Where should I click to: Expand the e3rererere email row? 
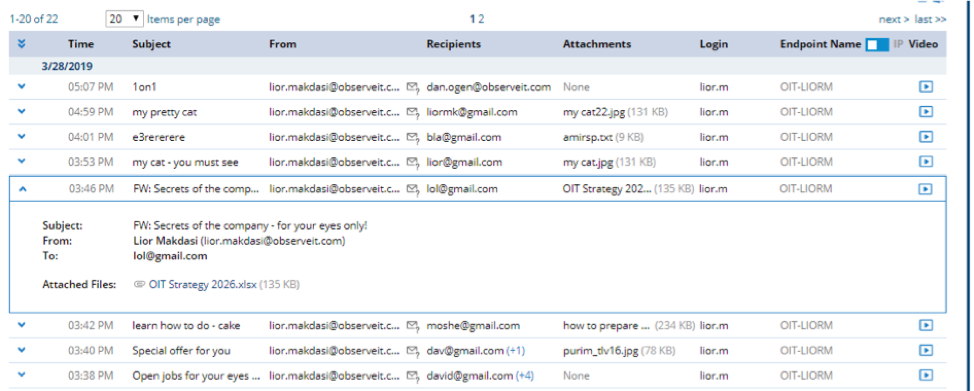(x=22, y=136)
